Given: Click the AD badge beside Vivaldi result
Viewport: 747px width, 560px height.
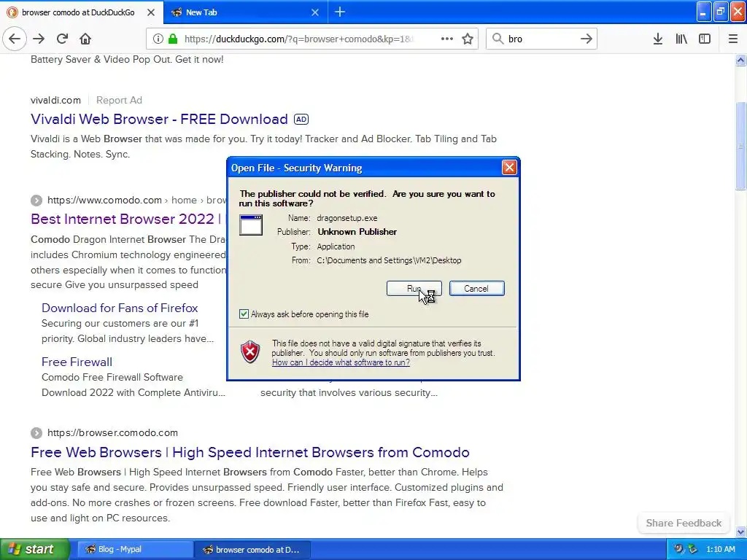Looking at the screenshot, I should point(301,119).
